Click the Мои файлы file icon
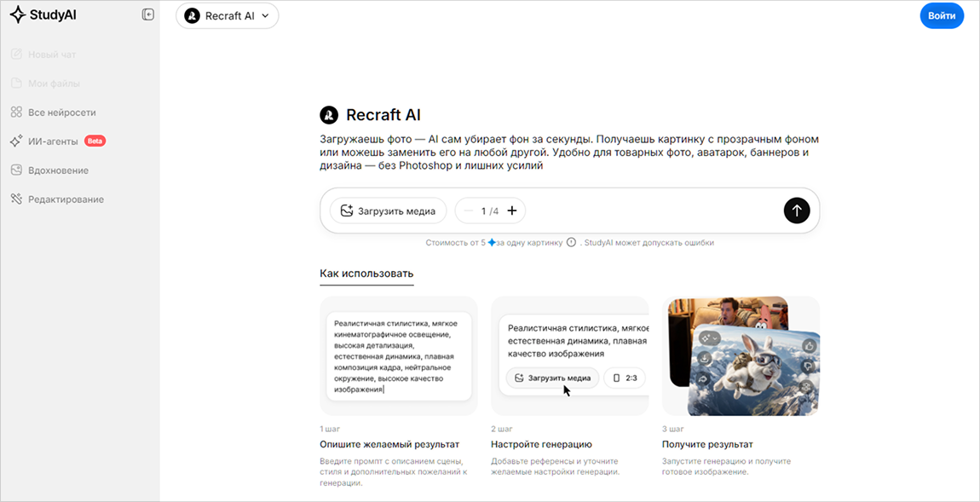 17,84
